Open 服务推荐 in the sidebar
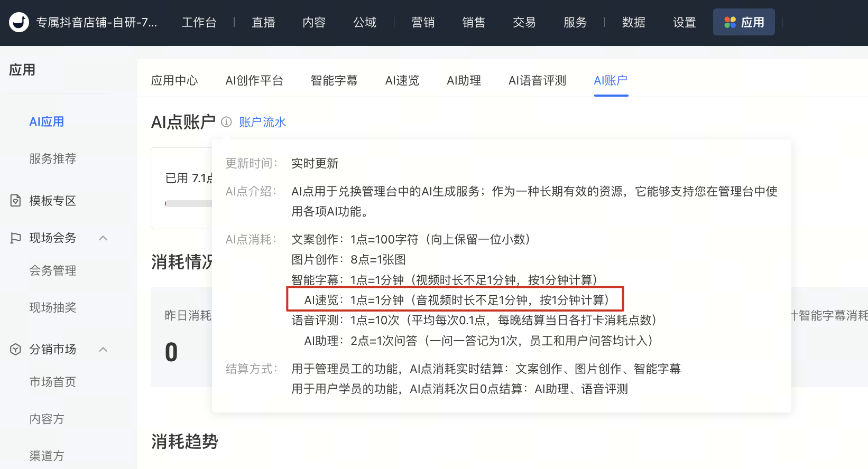 (53, 158)
